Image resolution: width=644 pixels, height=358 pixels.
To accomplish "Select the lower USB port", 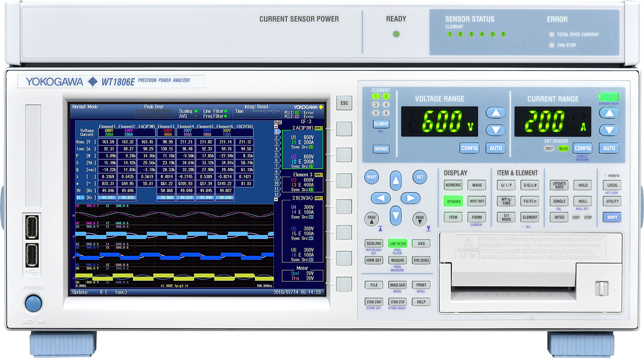I will coord(32,255).
